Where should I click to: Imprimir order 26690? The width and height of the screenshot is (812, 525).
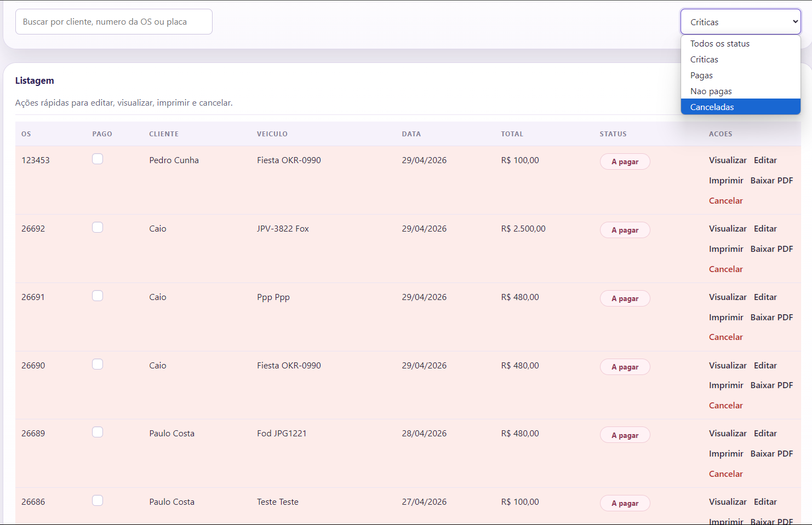click(726, 385)
